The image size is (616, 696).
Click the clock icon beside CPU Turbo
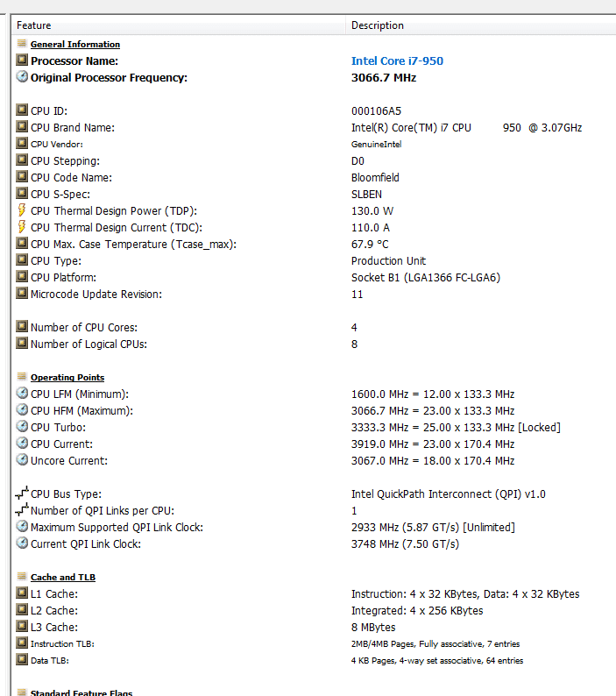(x=22, y=426)
